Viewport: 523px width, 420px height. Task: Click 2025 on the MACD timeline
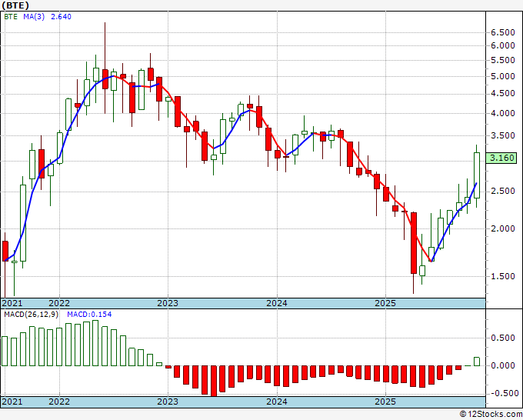385,402
